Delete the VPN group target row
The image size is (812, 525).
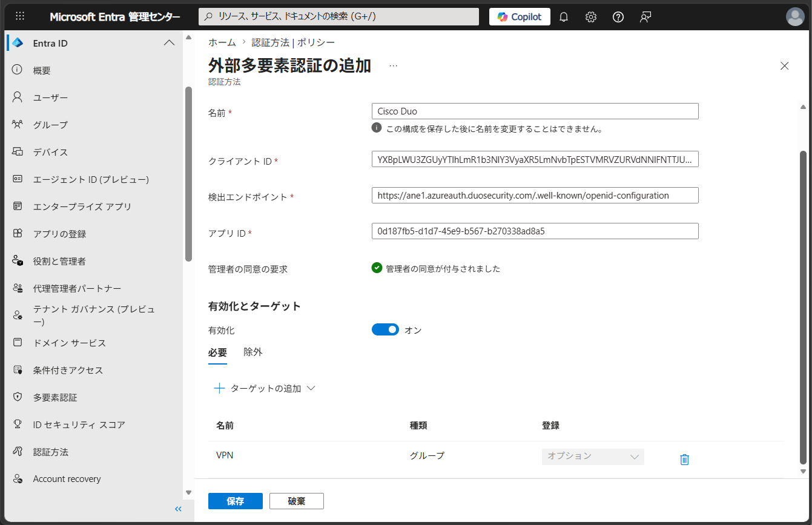(x=684, y=459)
